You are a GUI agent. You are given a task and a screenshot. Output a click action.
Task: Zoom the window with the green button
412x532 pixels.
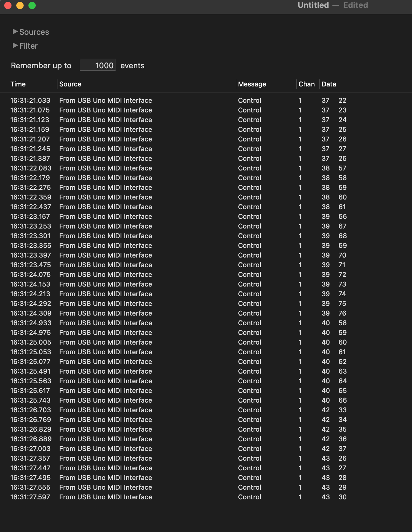(x=32, y=5)
